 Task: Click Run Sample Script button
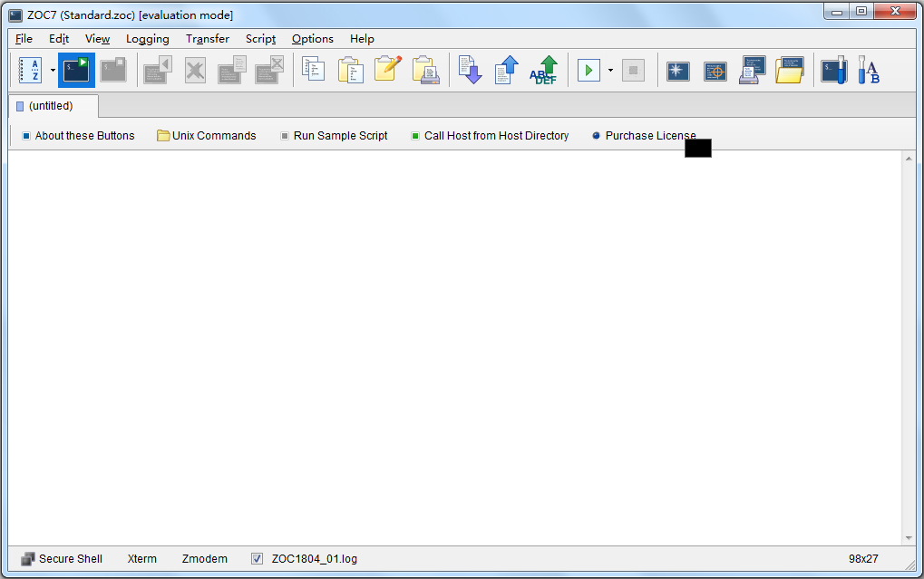pos(334,136)
